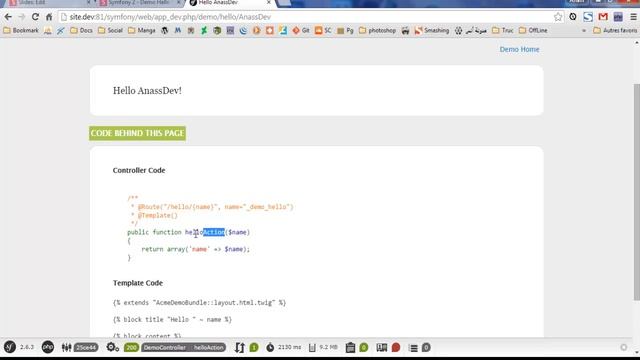Reload the current page
Viewport: 640px width, 360px height.
pyautogui.click(x=35, y=17)
